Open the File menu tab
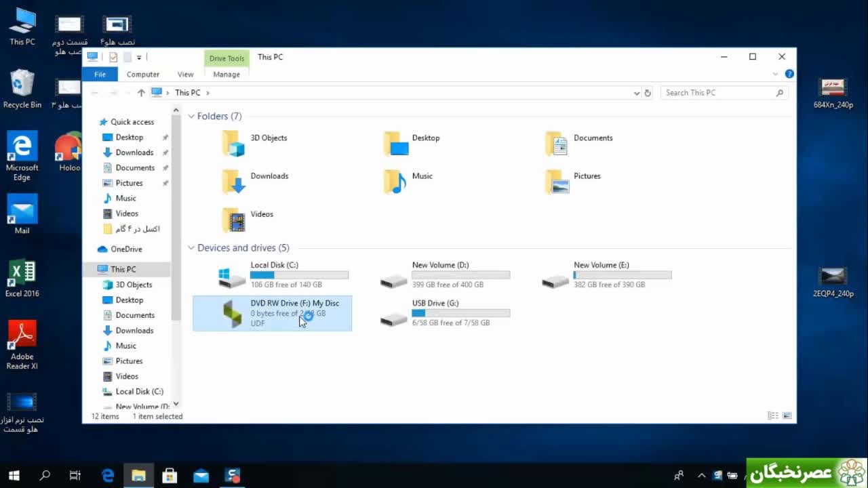868x488 pixels. 100,75
